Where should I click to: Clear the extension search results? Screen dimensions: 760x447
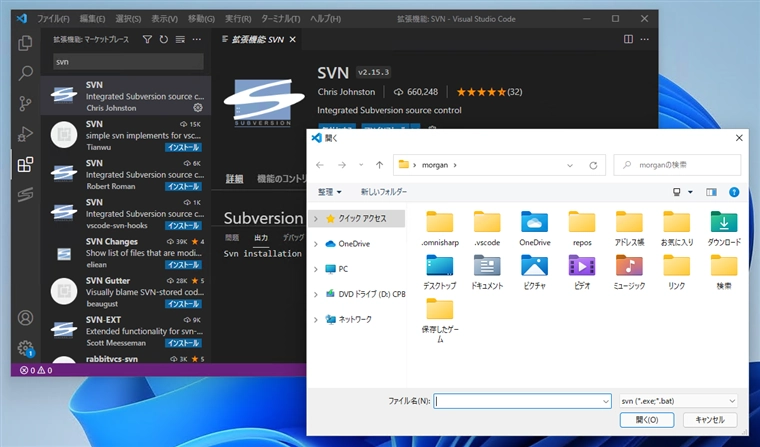180,39
